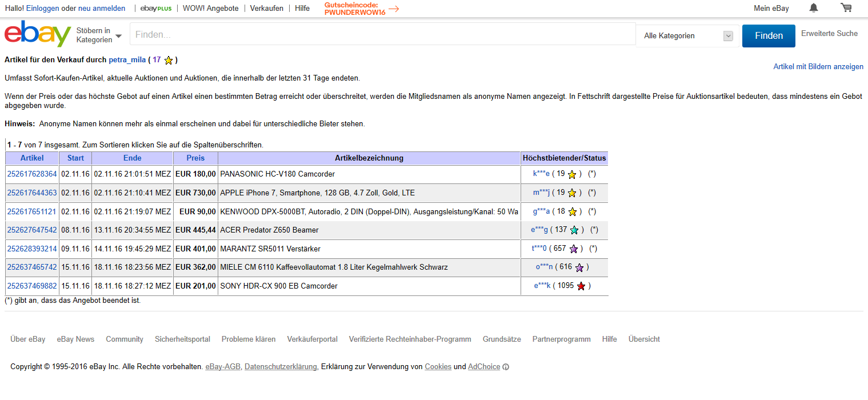Open item number 252637465742

(x=32, y=267)
